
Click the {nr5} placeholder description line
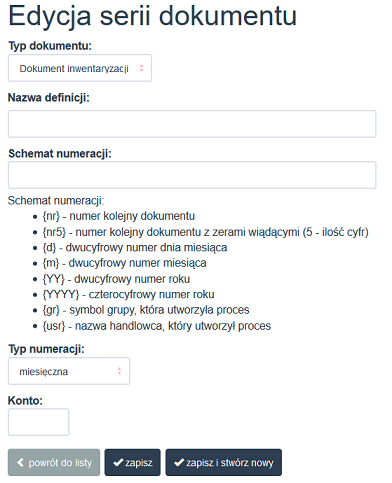(205, 232)
